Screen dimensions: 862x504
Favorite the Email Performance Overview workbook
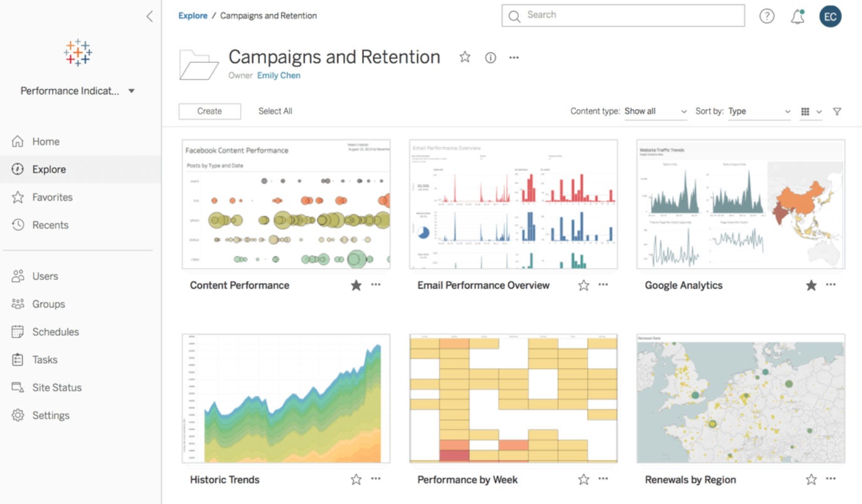point(583,285)
